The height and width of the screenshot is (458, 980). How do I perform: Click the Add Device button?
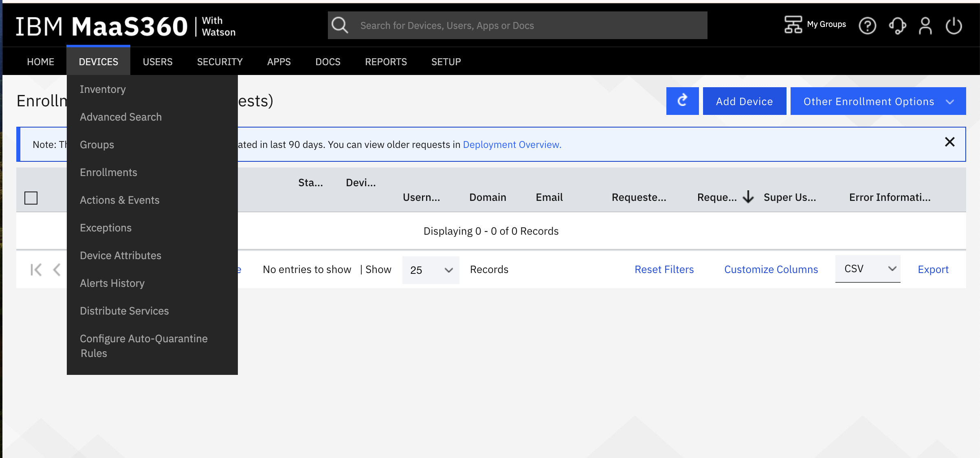pos(744,101)
